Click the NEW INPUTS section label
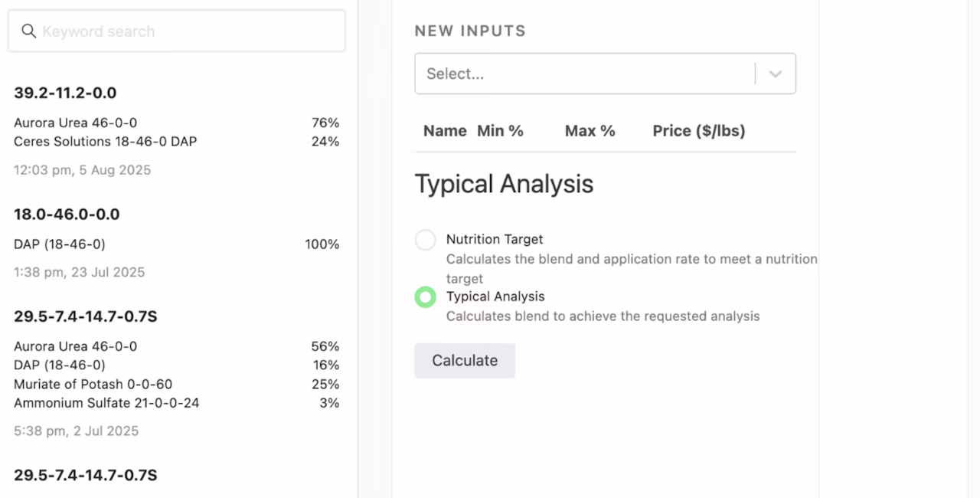This screenshot has width=980, height=498. 470,31
